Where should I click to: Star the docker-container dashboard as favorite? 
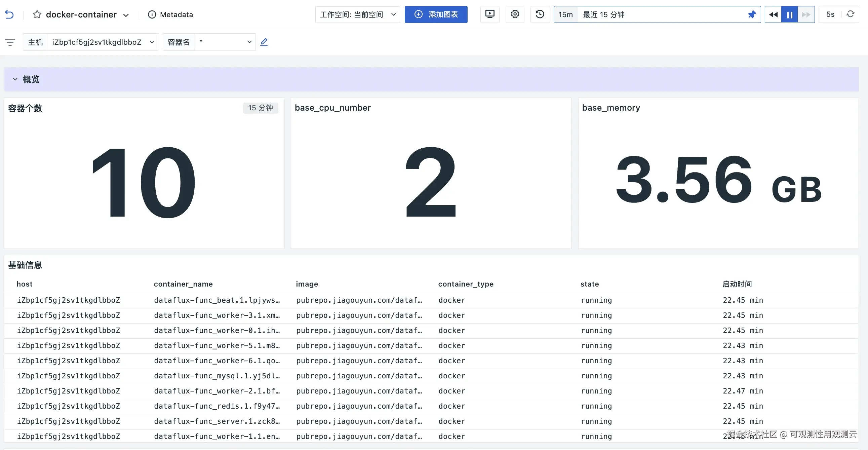(37, 14)
